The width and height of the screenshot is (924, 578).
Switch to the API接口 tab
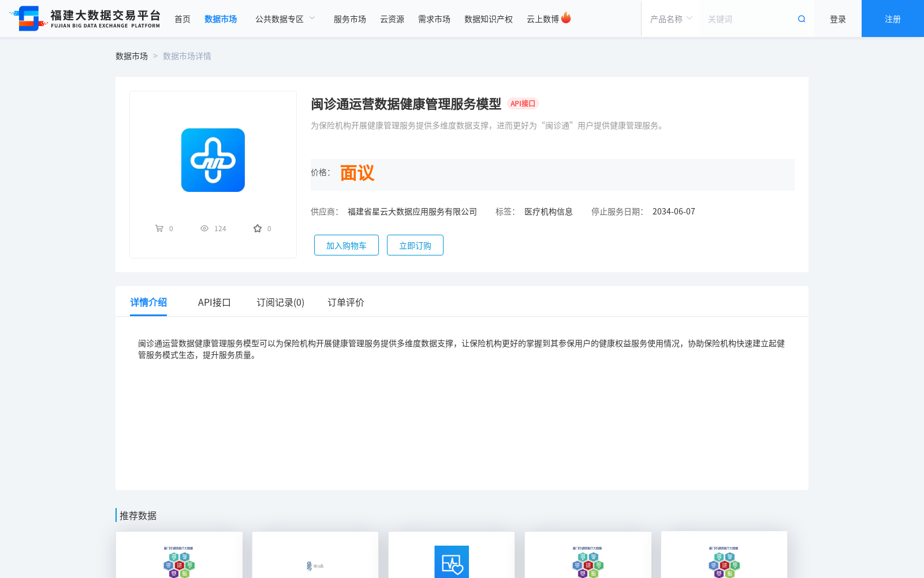(214, 302)
